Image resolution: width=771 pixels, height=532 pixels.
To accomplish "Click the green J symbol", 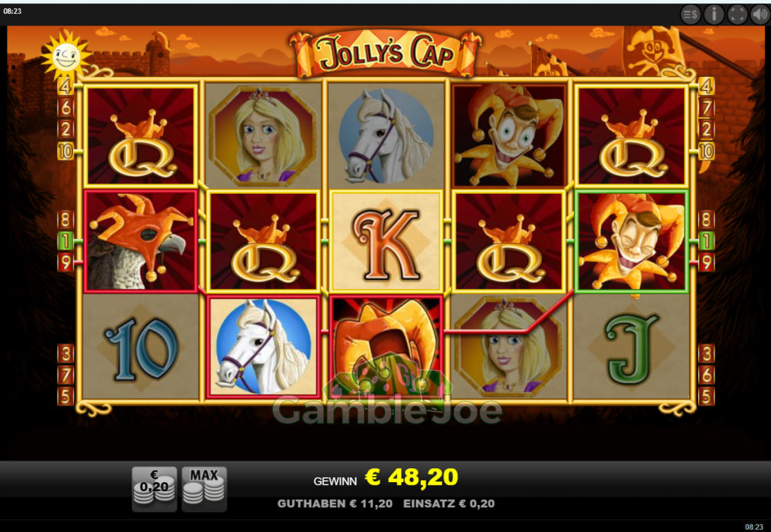I will [x=632, y=348].
